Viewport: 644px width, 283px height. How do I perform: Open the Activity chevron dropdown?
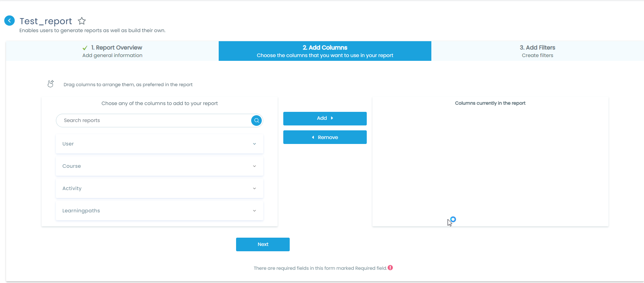[254, 189]
